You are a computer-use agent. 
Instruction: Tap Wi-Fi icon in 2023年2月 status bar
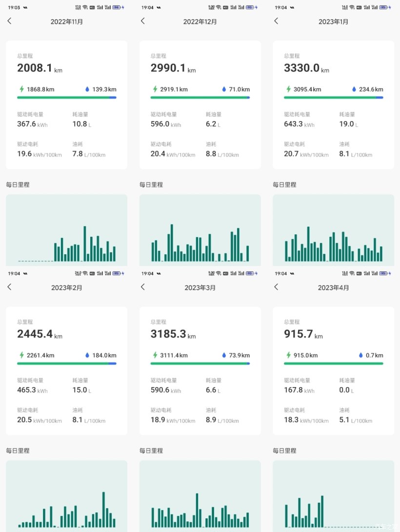click(x=85, y=273)
